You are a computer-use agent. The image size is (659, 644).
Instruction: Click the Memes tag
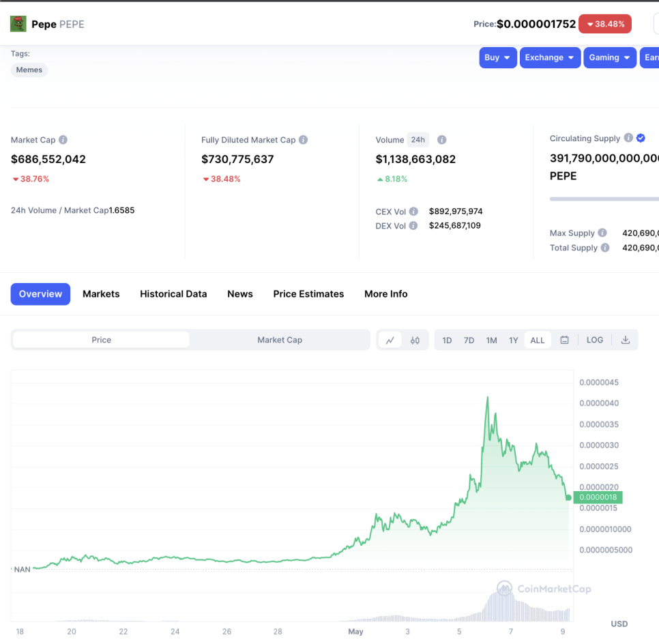click(29, 70)
